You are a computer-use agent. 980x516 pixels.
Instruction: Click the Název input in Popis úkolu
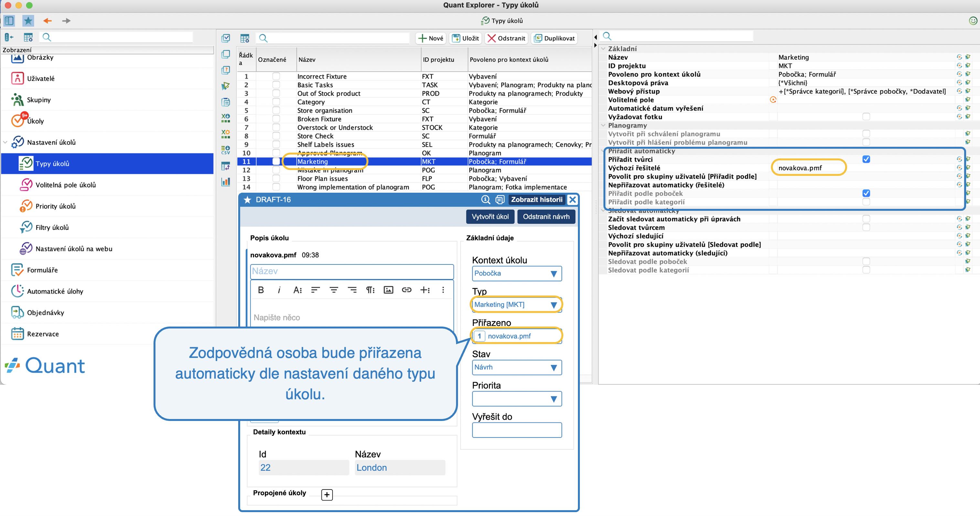(352, 271)
